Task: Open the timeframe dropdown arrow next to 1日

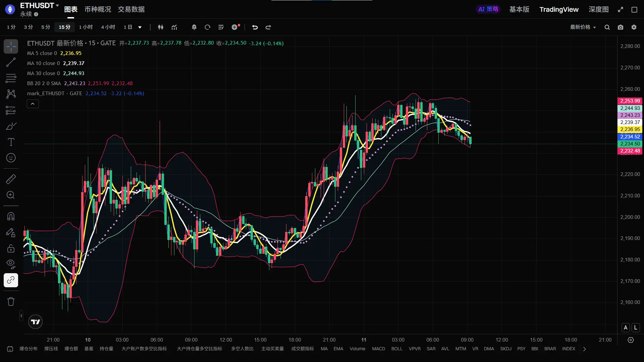Action: (x=140, y=27)
